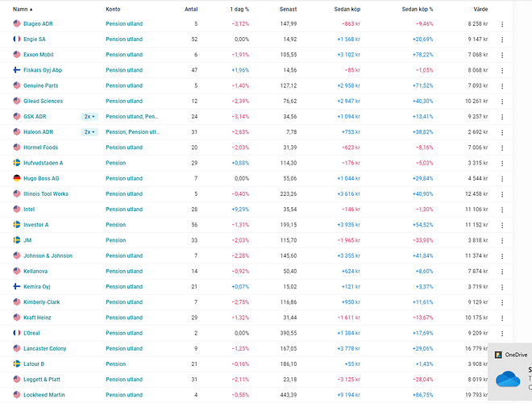The width and height of the screenshot is (532, 403).
Task: Open the three-dot menu for Exxon Mobil
Action: coord(502,55)
